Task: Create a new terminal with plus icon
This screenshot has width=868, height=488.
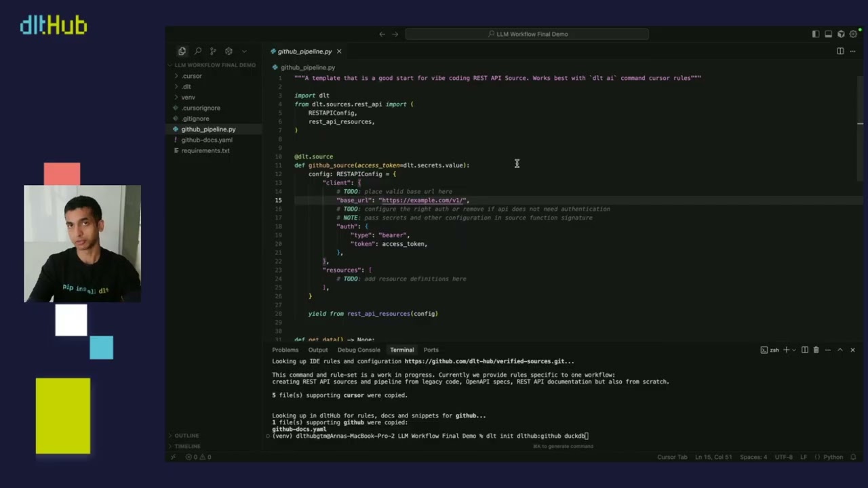Action: click(786, 350)
